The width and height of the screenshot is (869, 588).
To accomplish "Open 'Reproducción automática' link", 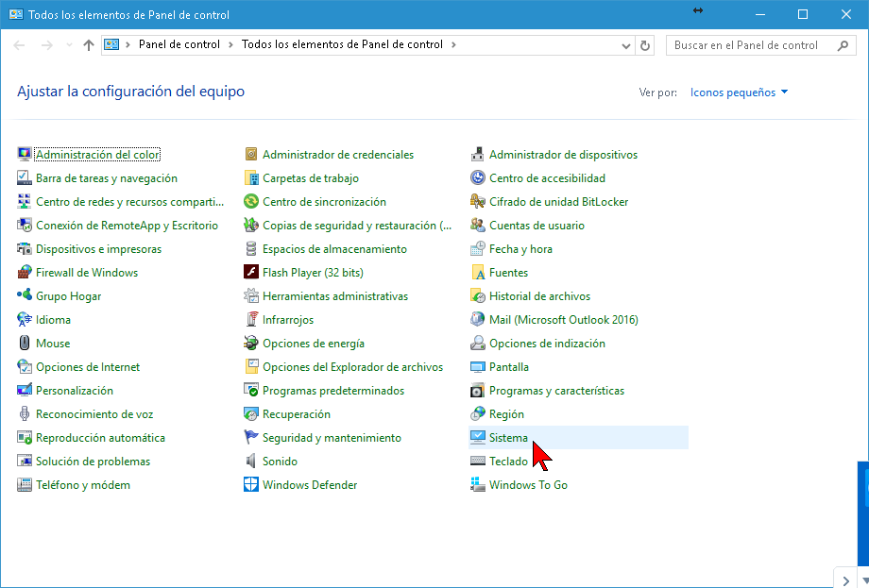I will [100, 437].
